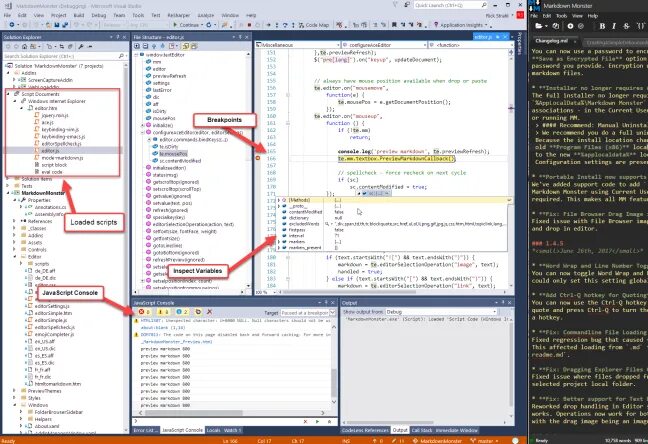Click Italic icon in Markdown Monster toolbar

614,26
